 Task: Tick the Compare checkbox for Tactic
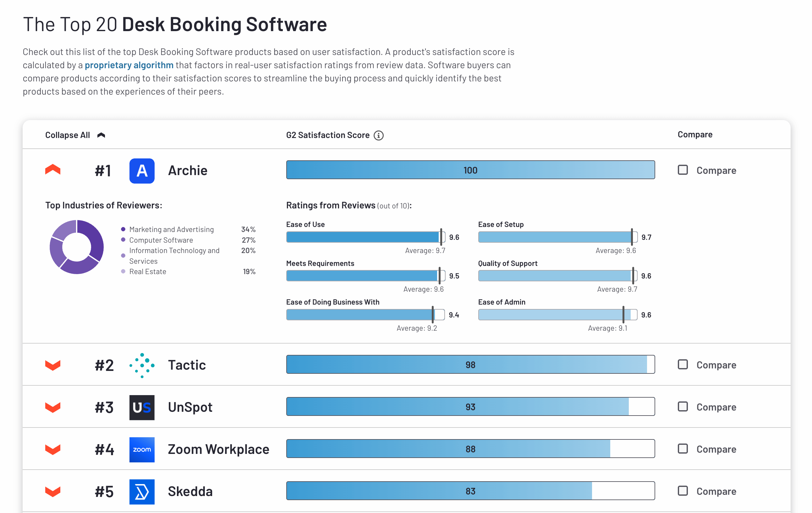683,364
